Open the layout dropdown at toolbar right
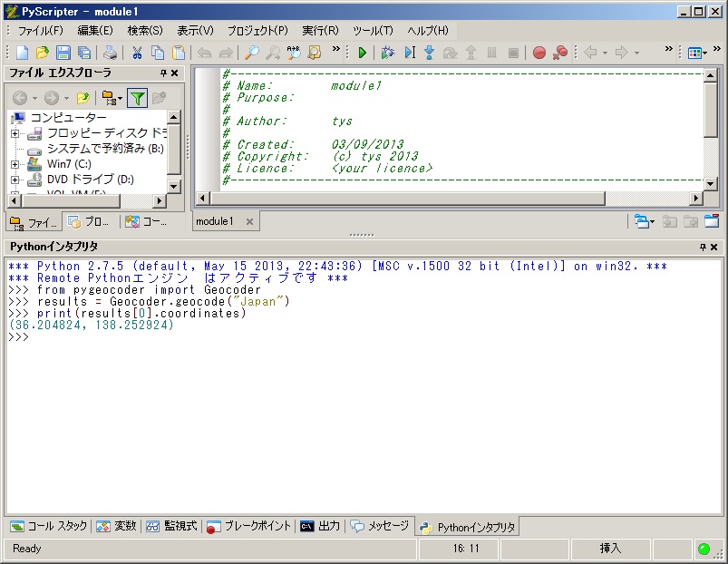 tap(697, 53)
